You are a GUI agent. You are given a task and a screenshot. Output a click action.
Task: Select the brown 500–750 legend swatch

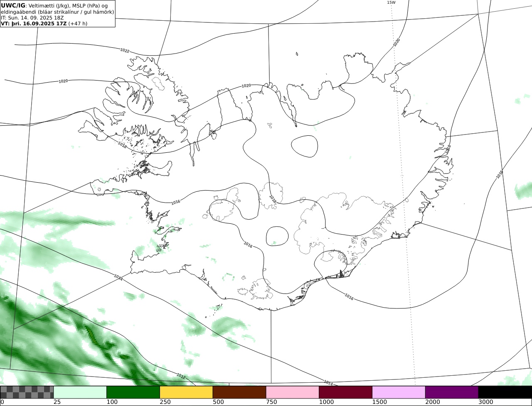click(239, 392)
